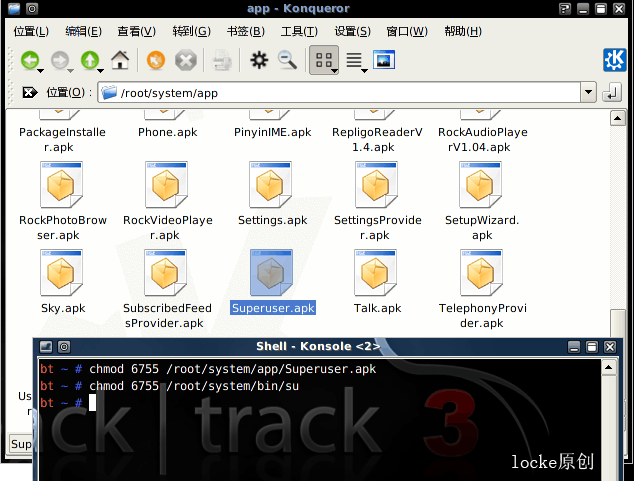
Task: Click the Phone.apk file name
Action: (x=167, y=132)
